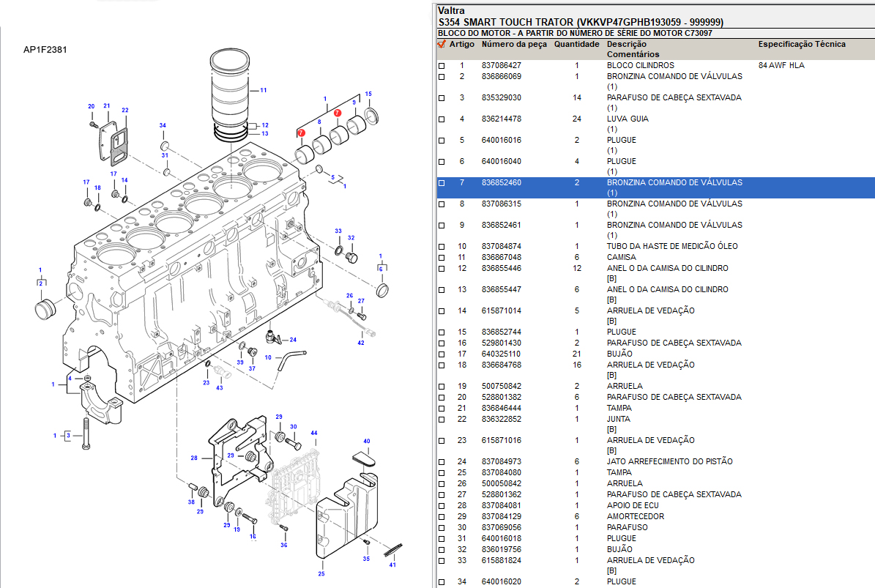Screen dimensions: 875x588
Task: Check the box for item 1 BLOCO CILINDROS
Action: click(442, 66)
